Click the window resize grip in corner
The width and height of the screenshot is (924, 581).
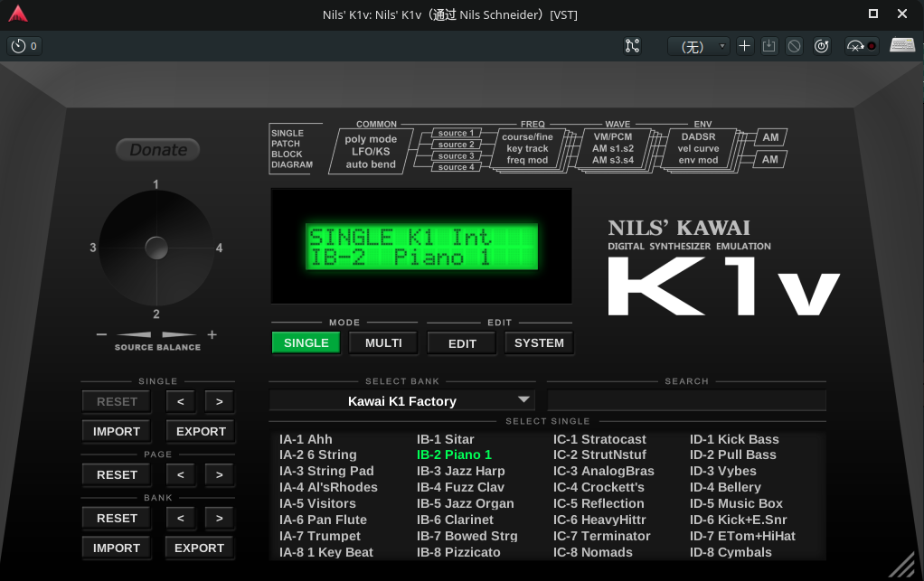[x=902, y=565]
